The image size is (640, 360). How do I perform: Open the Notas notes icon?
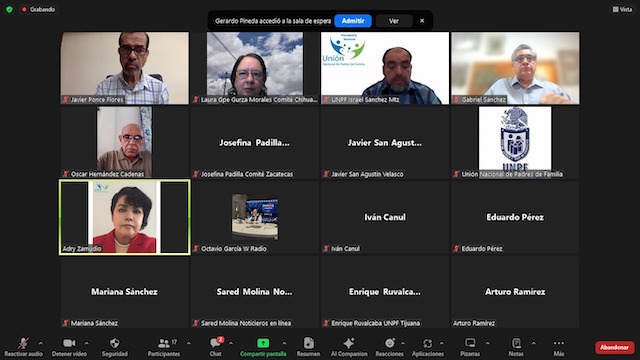(516, 343)
